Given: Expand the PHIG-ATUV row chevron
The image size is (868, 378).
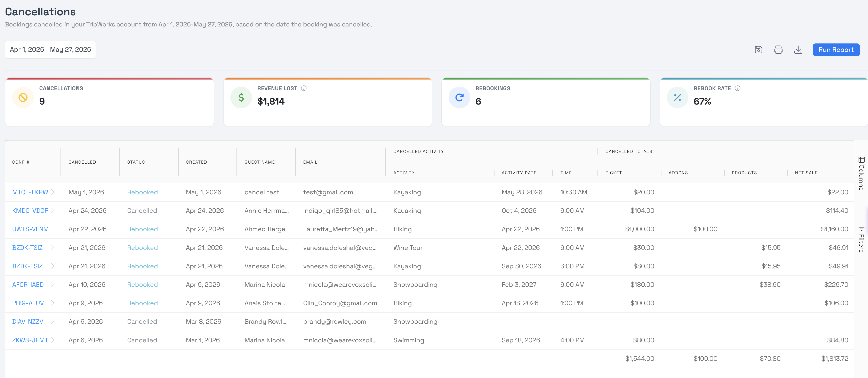Looking at the screenshot, I should pos(53,303).
